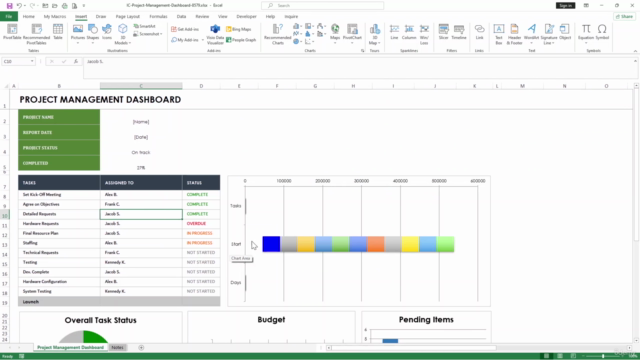The width and height of the screenshot is (640, 360).
Task: Undo the last action
Action: [19, 6]
